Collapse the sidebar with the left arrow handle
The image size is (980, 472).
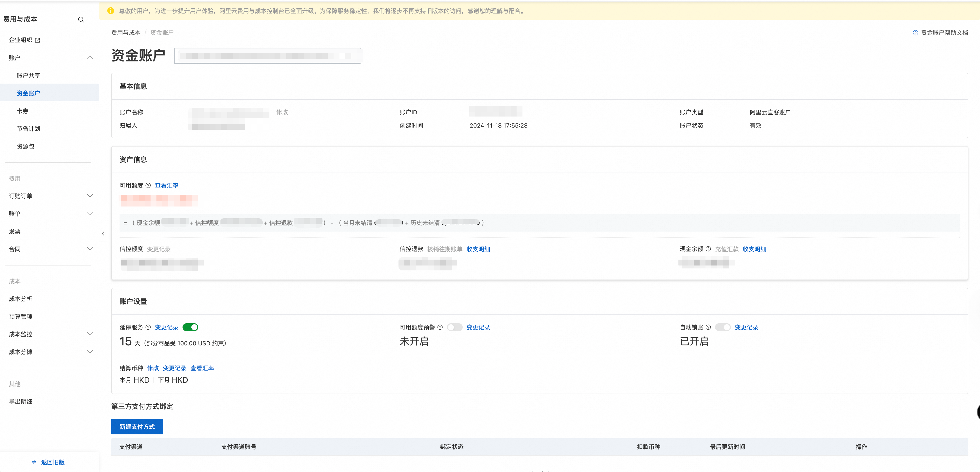point(103,234)
